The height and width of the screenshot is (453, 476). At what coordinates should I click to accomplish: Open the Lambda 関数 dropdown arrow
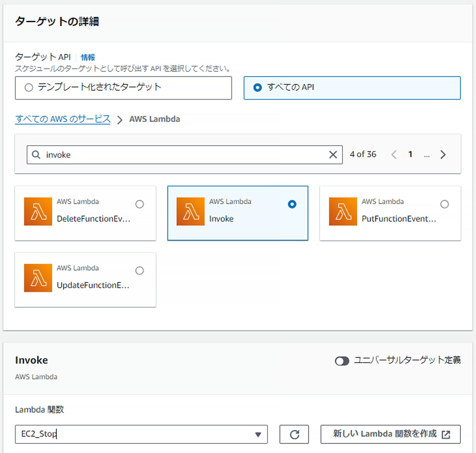258,434
